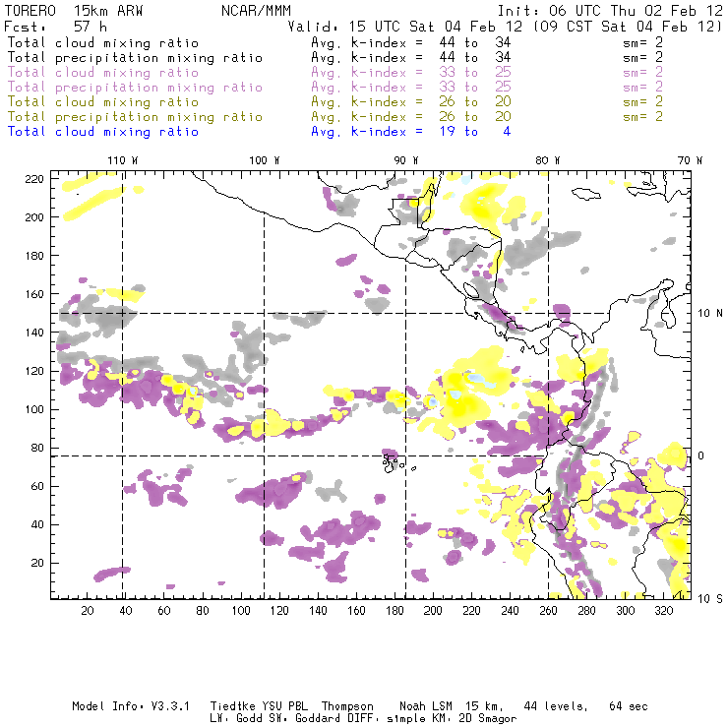Viewport: 728px width, 728px height.
Task: Click 'sm= 2' on purple precipitation row
Action: 642,88
